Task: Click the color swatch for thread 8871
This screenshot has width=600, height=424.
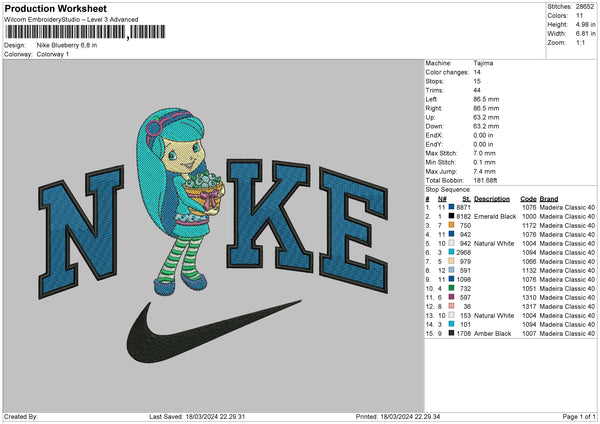Action: coord(451,206)
